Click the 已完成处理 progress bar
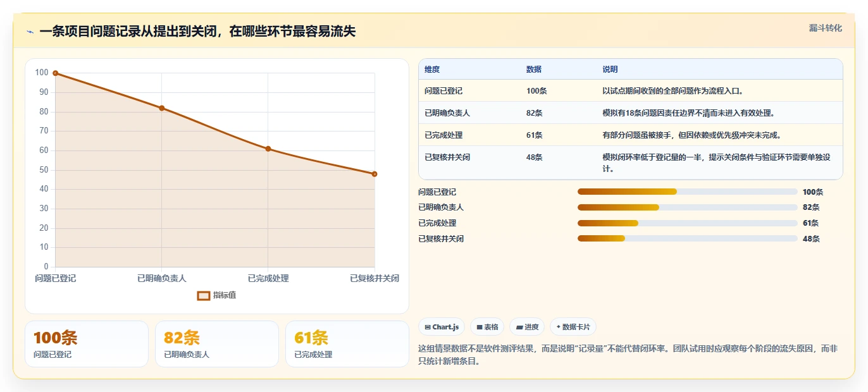The height and width of the screenshot is (392, 868). click(x=688, y=223)
